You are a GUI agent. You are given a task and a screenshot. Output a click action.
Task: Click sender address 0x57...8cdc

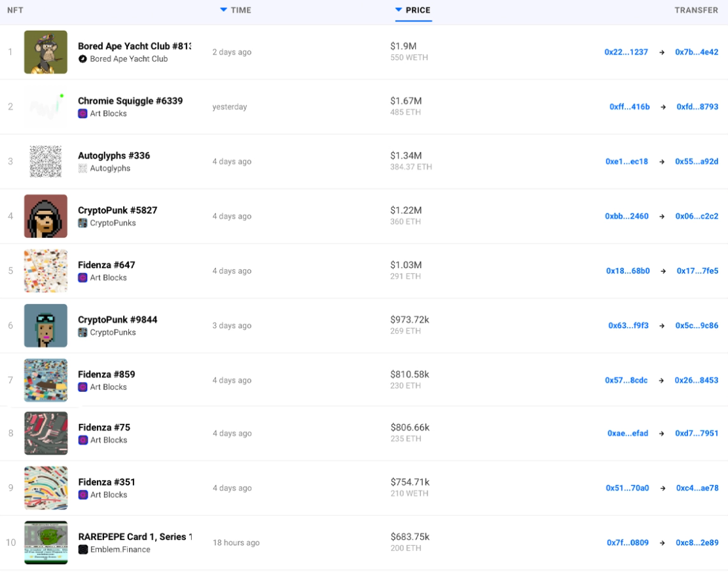[x=627, y=380]
